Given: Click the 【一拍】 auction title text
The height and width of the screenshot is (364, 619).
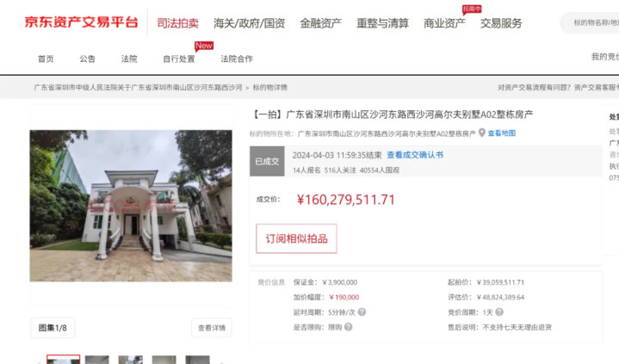Looking at the screenshot, I should tap(393, 114).
